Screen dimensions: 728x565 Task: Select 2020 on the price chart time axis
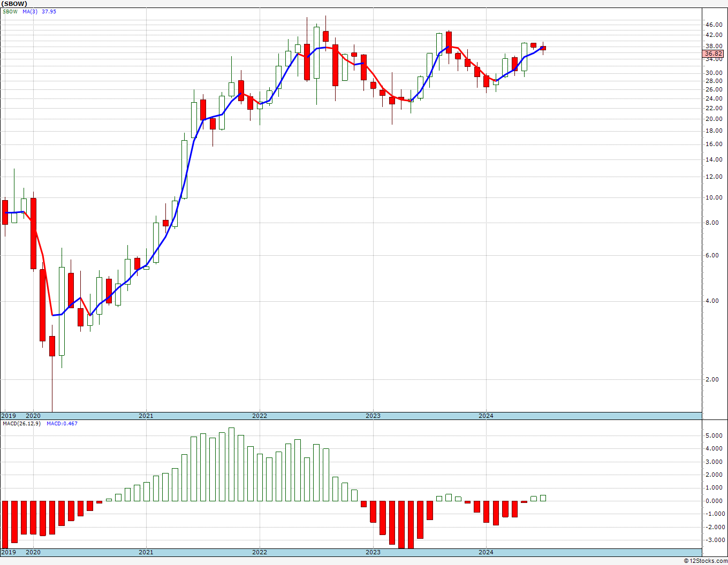[33, 416]
